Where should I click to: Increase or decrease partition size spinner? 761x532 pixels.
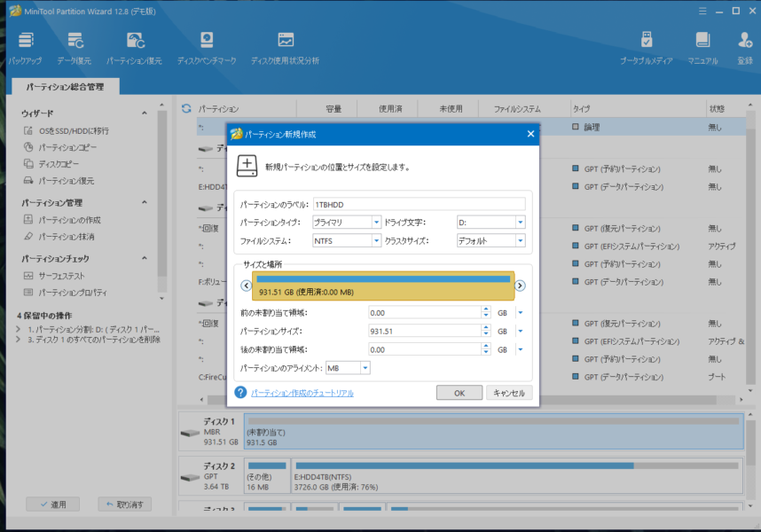[x=486, y=332]
